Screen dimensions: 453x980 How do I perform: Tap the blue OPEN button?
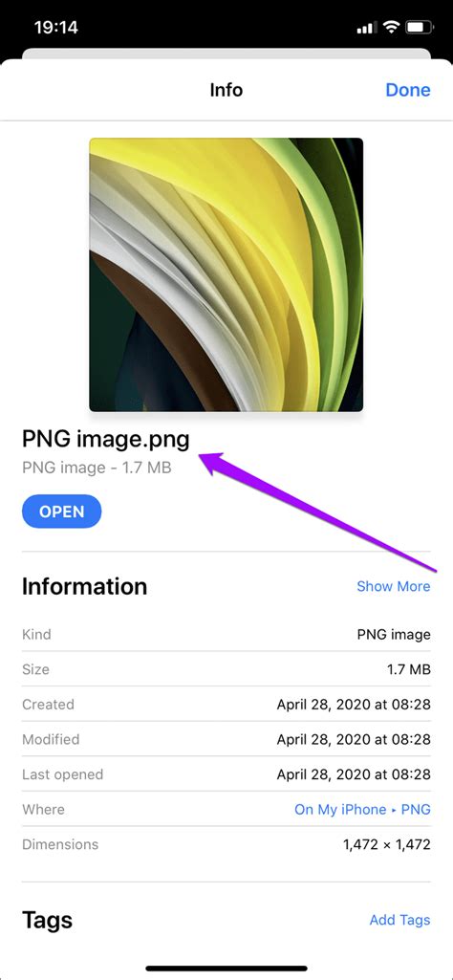[62, 512]
